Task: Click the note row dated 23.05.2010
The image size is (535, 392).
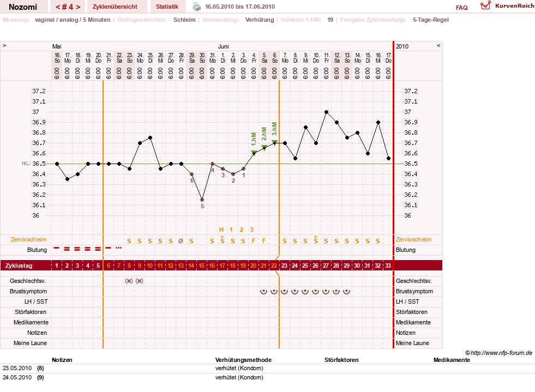Action: pos(266,369)
